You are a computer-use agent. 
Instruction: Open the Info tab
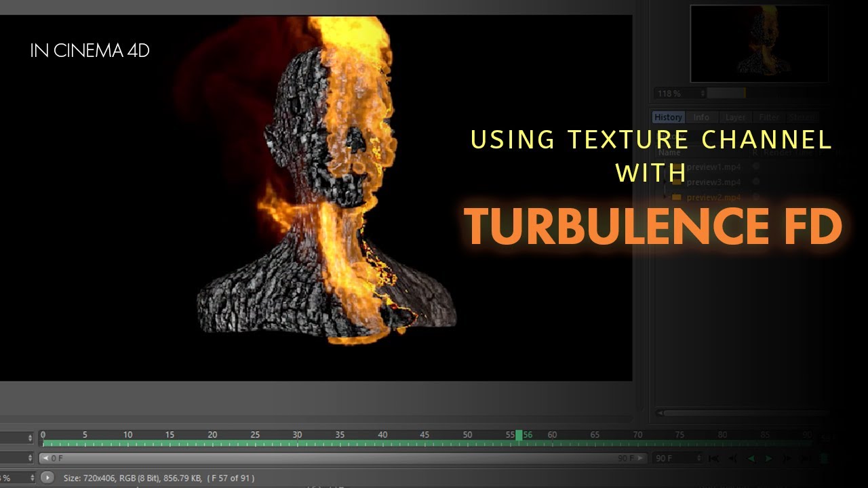point(701,117)
